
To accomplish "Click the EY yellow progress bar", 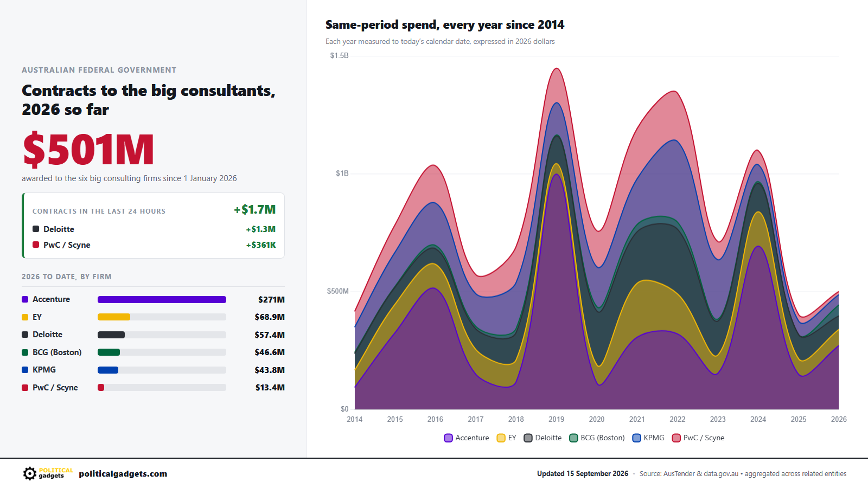I will pyautogui.click(x=114, y=317).
